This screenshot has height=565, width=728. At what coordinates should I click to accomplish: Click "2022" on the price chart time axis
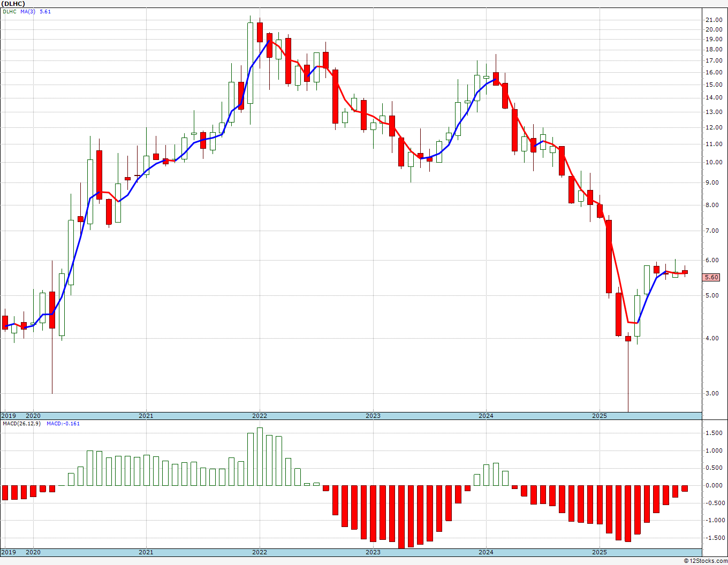(x=260, y=416)
